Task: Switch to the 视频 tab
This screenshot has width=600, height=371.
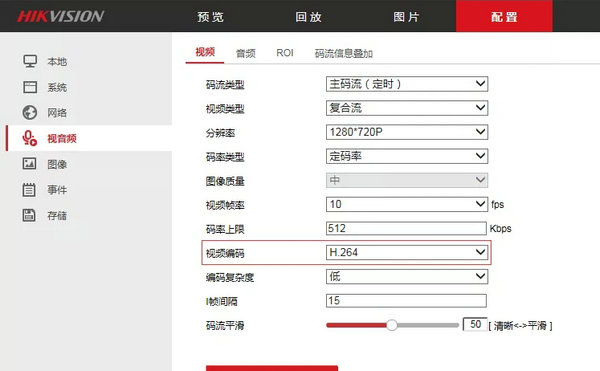Action: tap(205, 52)
